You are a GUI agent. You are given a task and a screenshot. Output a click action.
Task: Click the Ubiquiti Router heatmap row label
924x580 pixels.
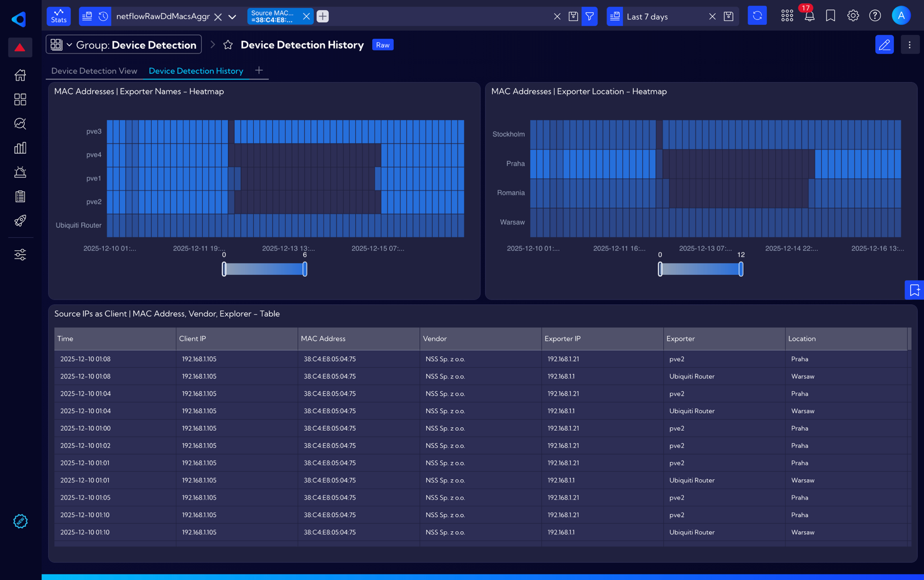tap(78, 225)
